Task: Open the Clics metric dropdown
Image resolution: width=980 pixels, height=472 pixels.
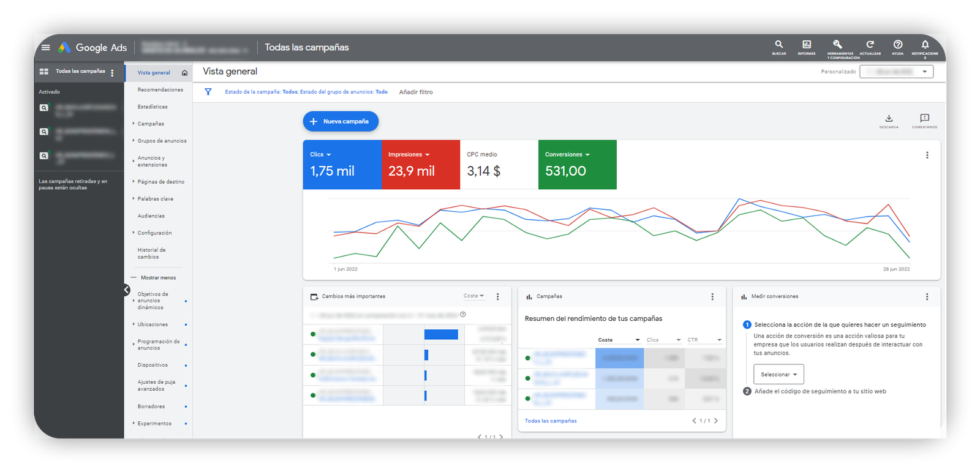Action: [x=320, y=154]
